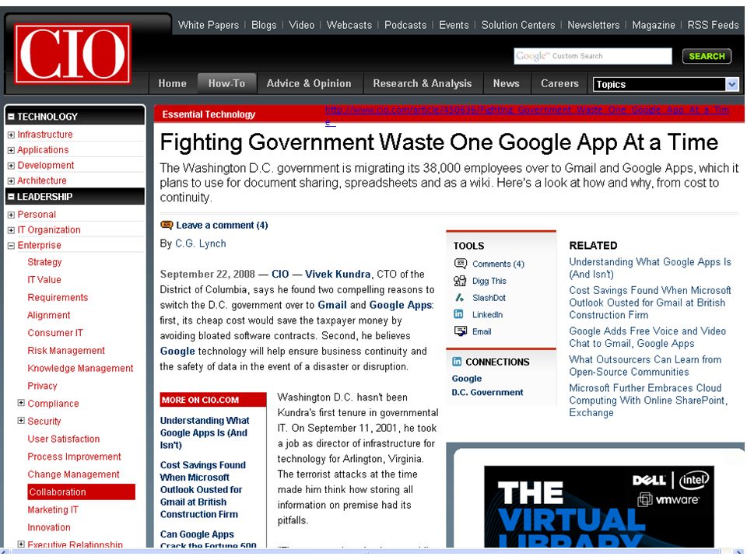Click the LinkedIn icon in Tools

pyautogui.click(x=458, y=314)
